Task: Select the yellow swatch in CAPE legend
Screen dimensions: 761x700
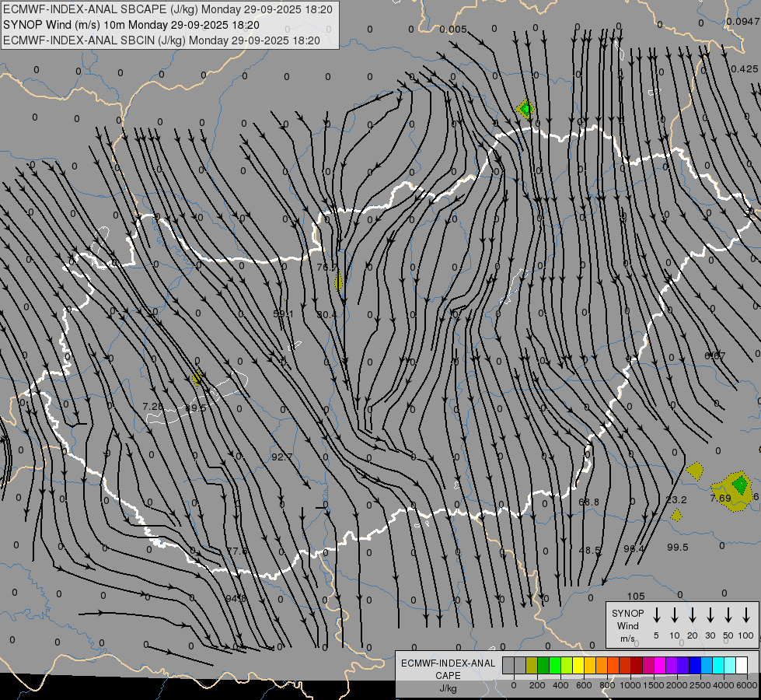Action: 578,665
